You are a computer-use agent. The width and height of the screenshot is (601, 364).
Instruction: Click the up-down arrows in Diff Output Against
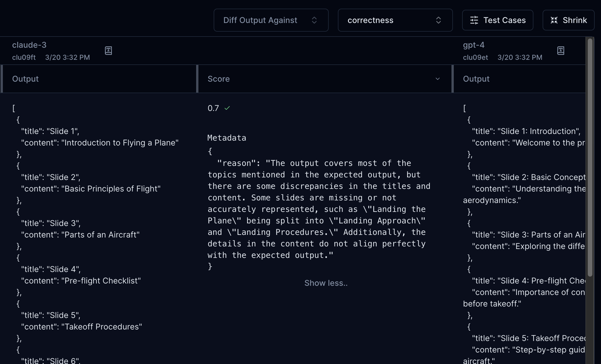click(x=314, y=20)
